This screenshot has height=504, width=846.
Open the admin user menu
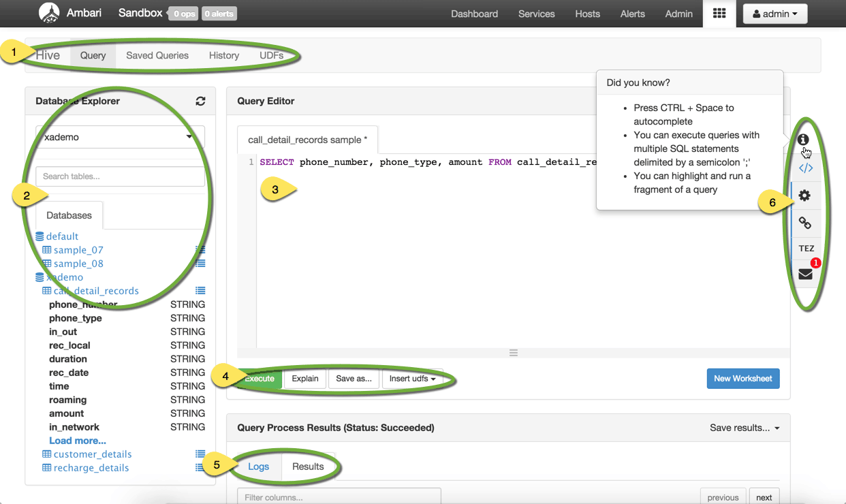775,14
